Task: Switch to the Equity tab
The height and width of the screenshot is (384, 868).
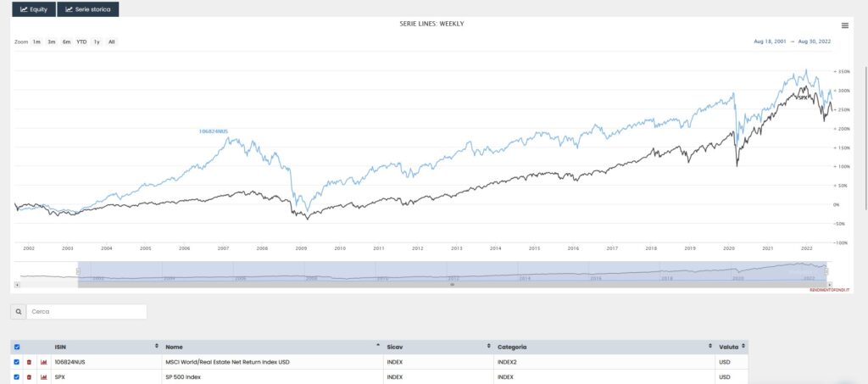Action: (x=33, y=10)
